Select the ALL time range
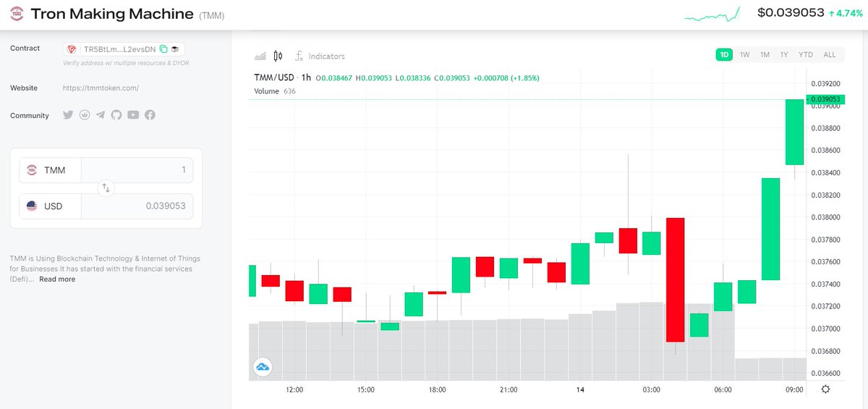The height and width of the screenshot is (409, 868). tap(830, 54)
